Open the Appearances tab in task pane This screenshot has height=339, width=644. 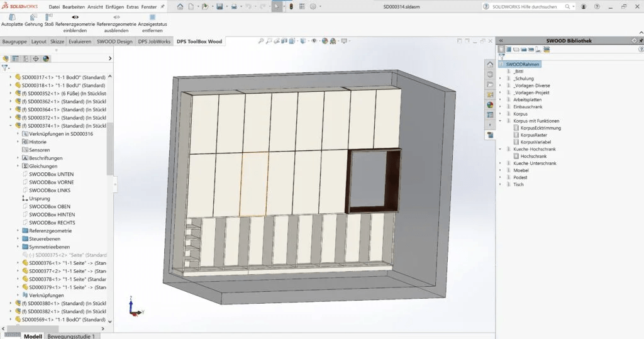point(490,105)
